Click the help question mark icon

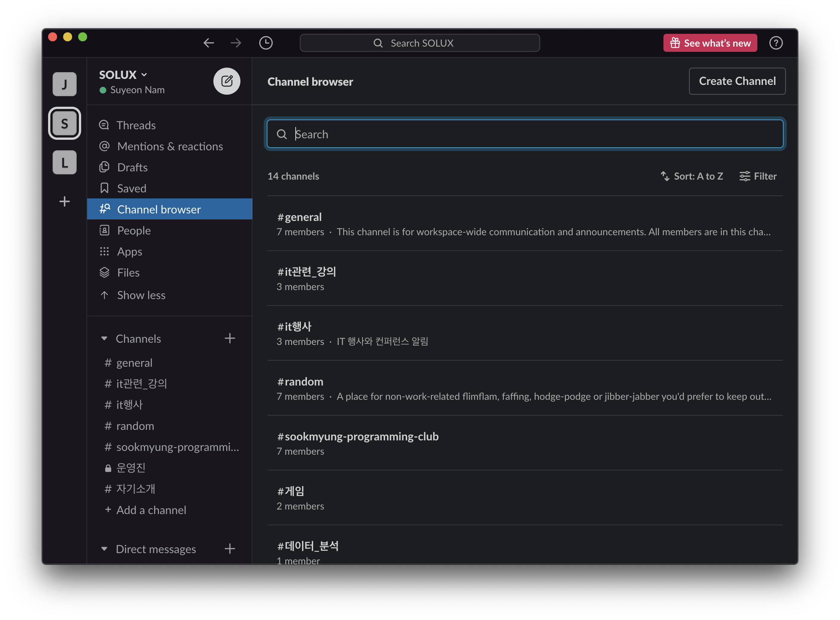click(776, 43)
